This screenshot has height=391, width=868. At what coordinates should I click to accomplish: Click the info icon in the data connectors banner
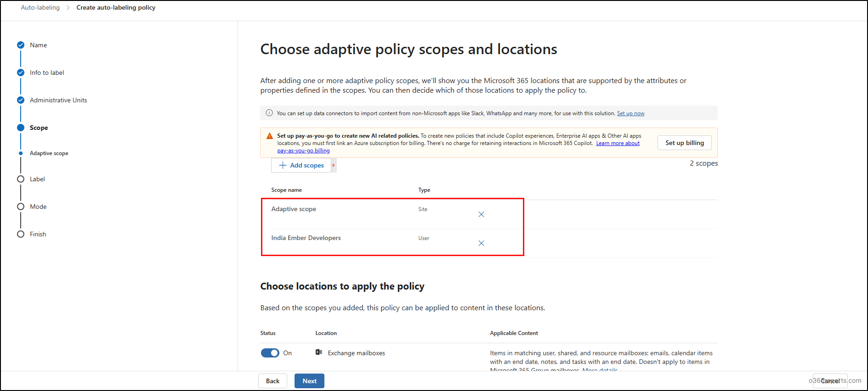pos(269,113)
